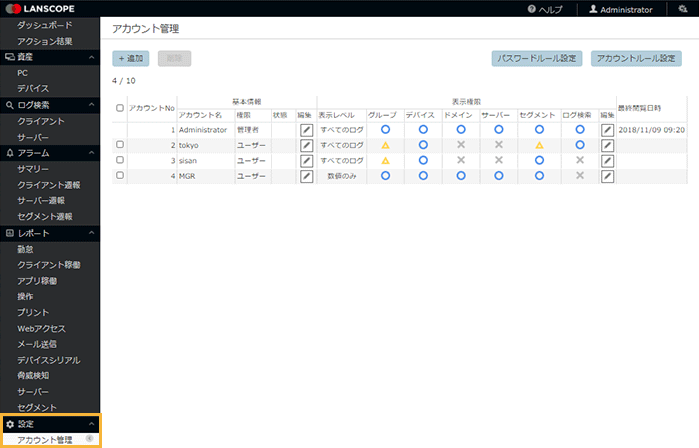
Task: Check the select-all accounts checkbox in header
Action: click(120, 108)
